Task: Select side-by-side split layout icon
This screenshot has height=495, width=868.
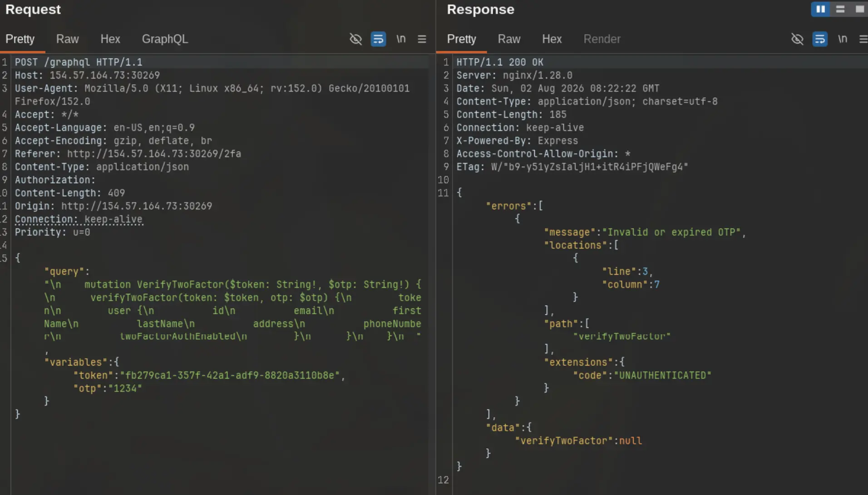Action: pos(820,9)
